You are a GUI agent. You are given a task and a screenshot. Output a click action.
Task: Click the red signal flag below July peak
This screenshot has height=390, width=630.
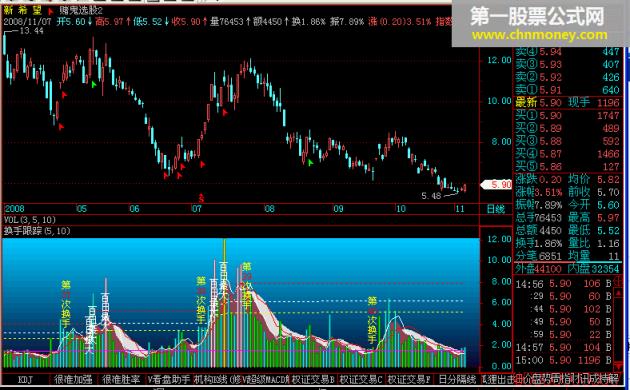[225, 113]
